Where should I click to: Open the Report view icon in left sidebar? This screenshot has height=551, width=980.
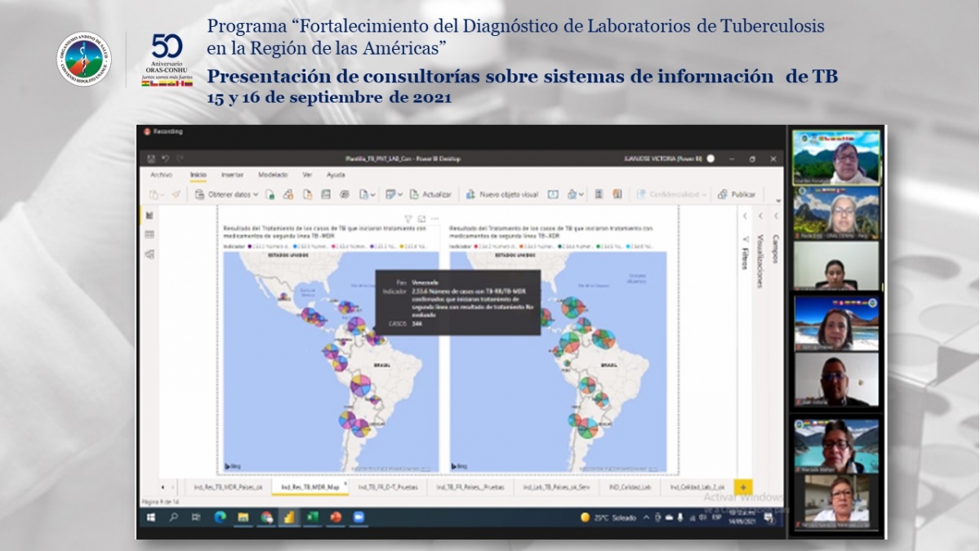(x=149, y=216)
